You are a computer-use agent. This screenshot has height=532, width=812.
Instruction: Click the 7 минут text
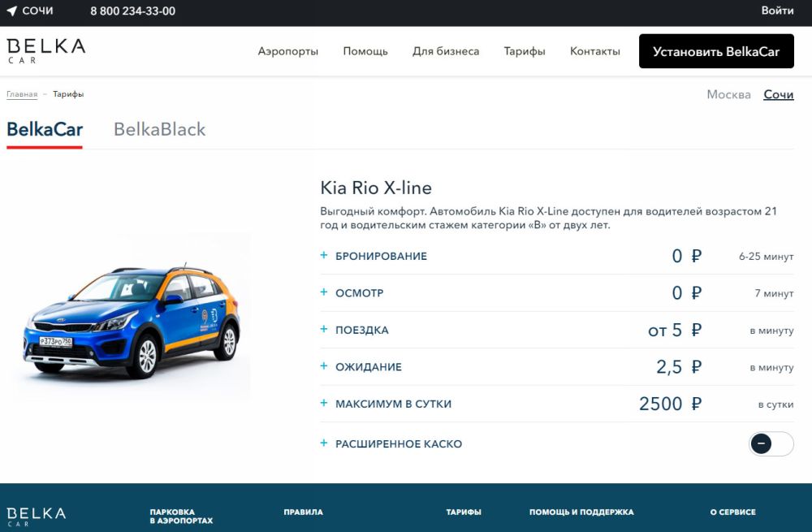pos(774,293)
